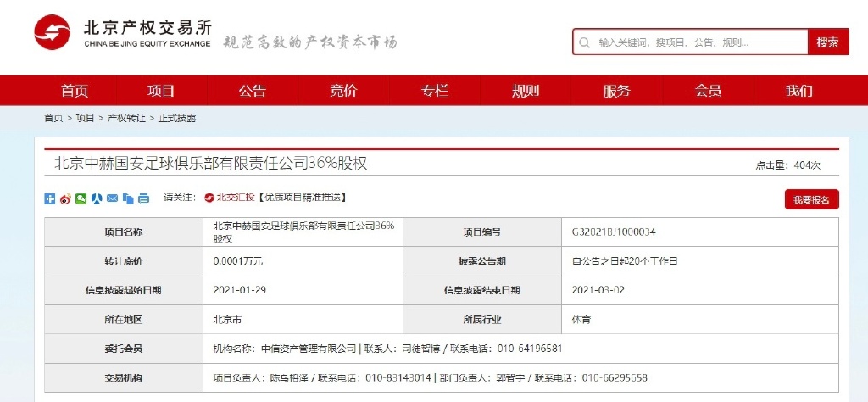Click the 我要报名 register button
868x402 pixels.
click(x=811, y=200)
